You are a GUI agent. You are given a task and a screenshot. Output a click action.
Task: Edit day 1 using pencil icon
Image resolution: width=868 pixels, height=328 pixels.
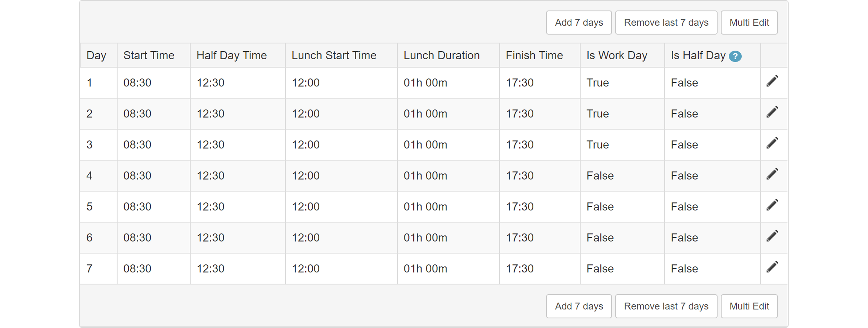pos(772,81)
